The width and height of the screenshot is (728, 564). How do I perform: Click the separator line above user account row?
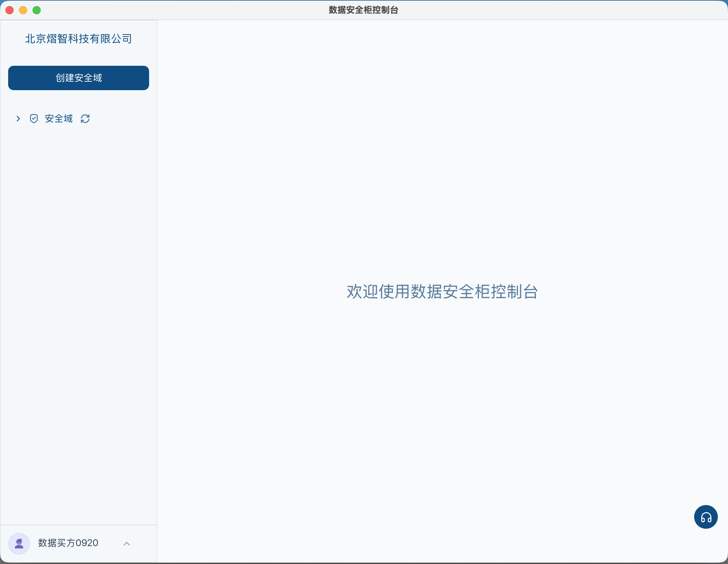coord(79,525)
